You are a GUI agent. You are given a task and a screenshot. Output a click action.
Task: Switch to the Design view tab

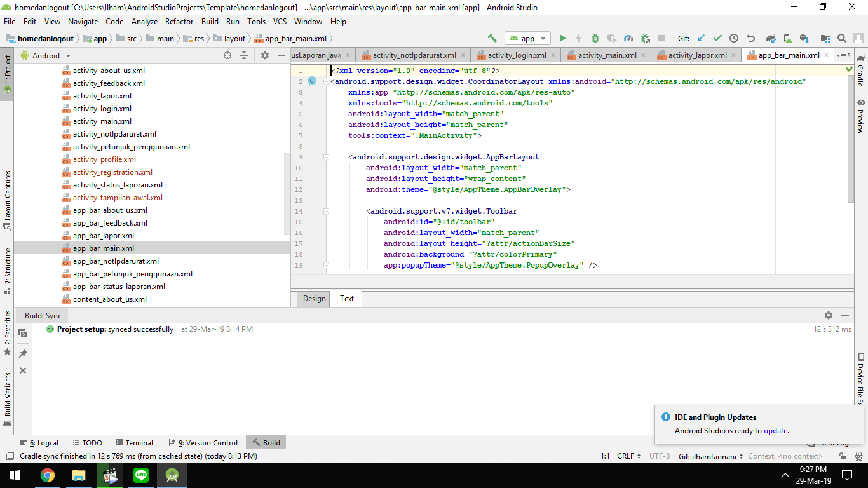[314, 299]
